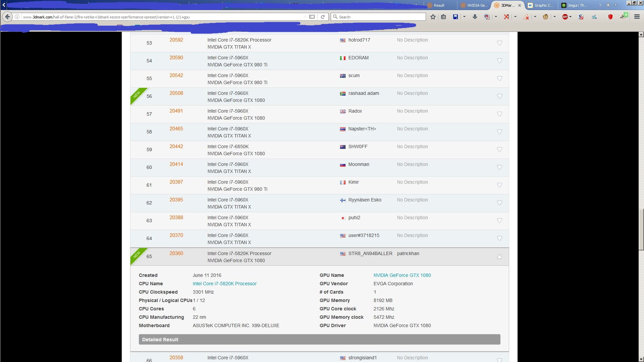Bookmark this page with the star icon
This screenshot has width=644, height=362.
coord(433,17)
